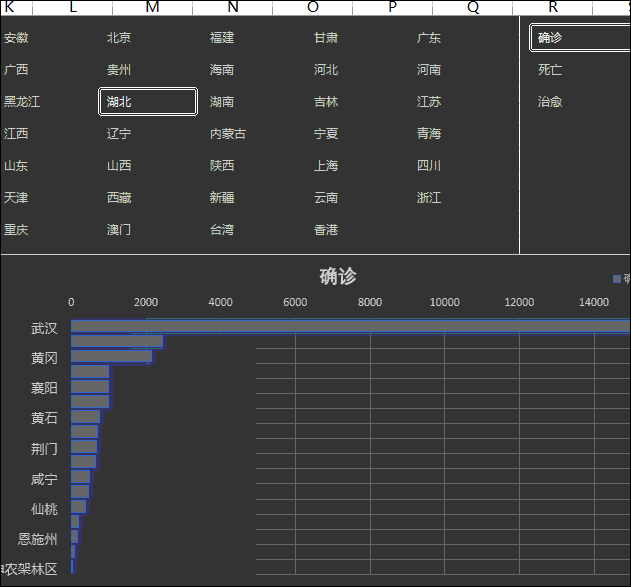Click the chart title 确诊

(338, 276)
